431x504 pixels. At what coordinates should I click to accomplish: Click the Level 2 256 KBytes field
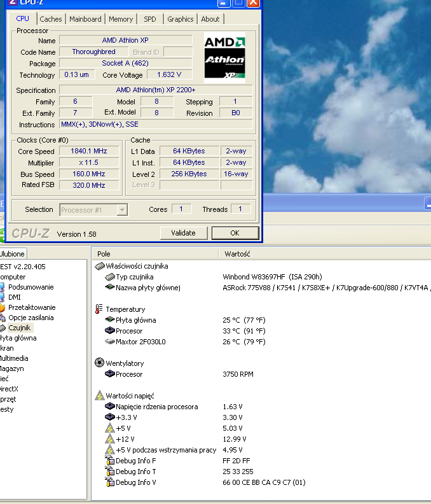coord(189,174)
